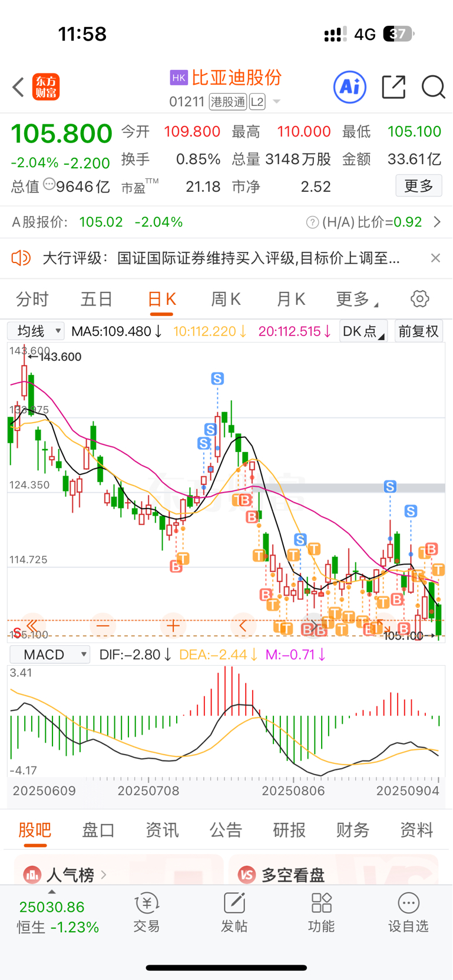453x980 pixels.
Task: Open the 股吧 tab
Action: point(35,830)
